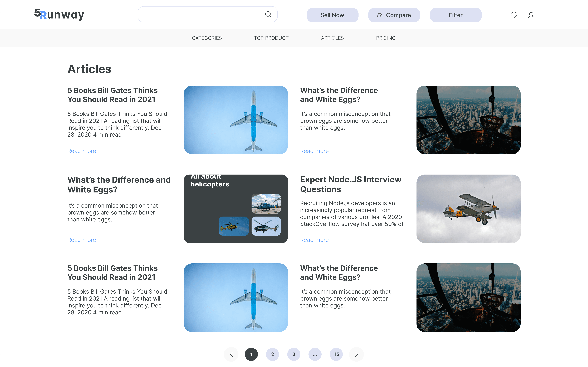Open the Categories menu item
Viewport: 588px width, 367px height.
tap(207, 38)
